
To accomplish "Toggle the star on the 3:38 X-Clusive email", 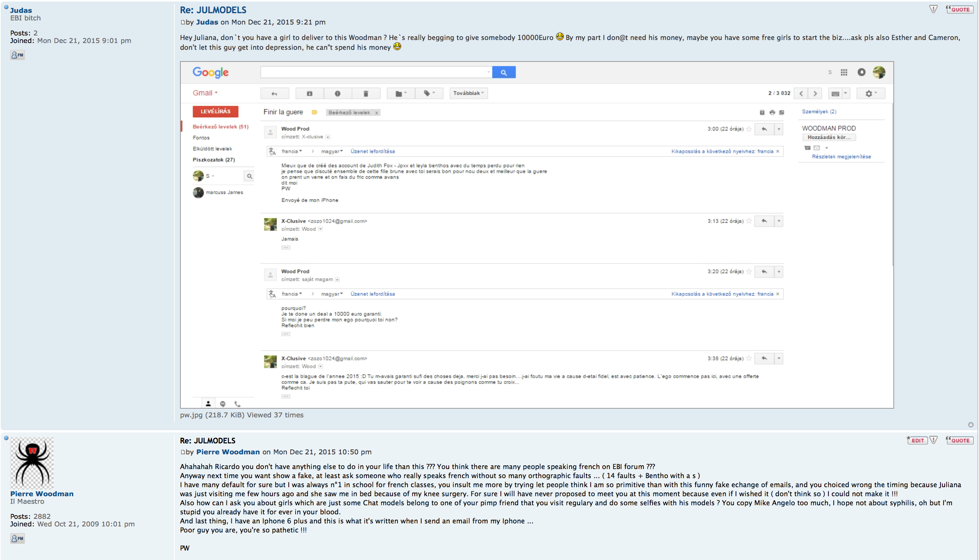I will coord(748,358).
